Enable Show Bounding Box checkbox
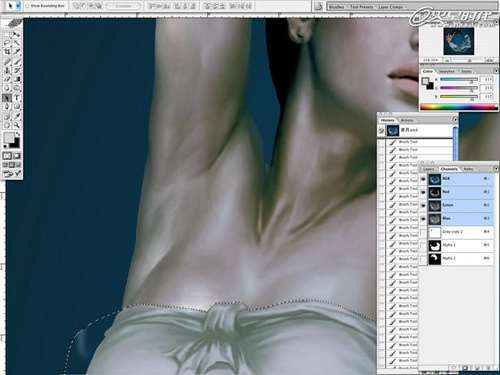Screen dimensions: 500x375 27,6
